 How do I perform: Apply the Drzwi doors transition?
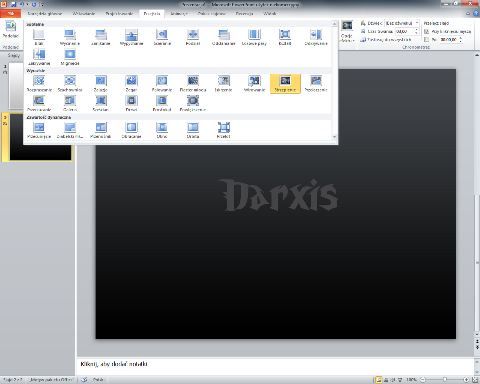(131, 103)
